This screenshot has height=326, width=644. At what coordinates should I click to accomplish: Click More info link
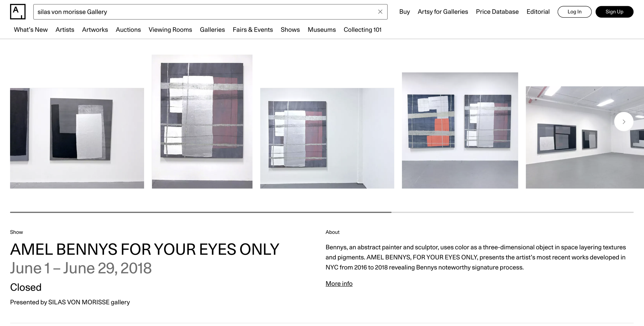point(339,284)
